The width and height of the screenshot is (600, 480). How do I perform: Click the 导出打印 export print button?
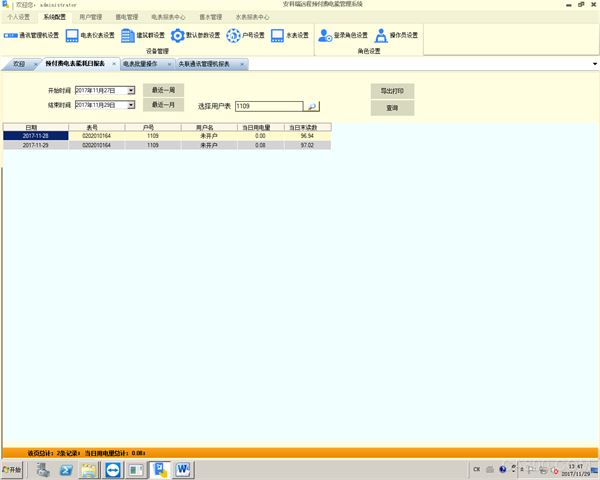(392, 91)
